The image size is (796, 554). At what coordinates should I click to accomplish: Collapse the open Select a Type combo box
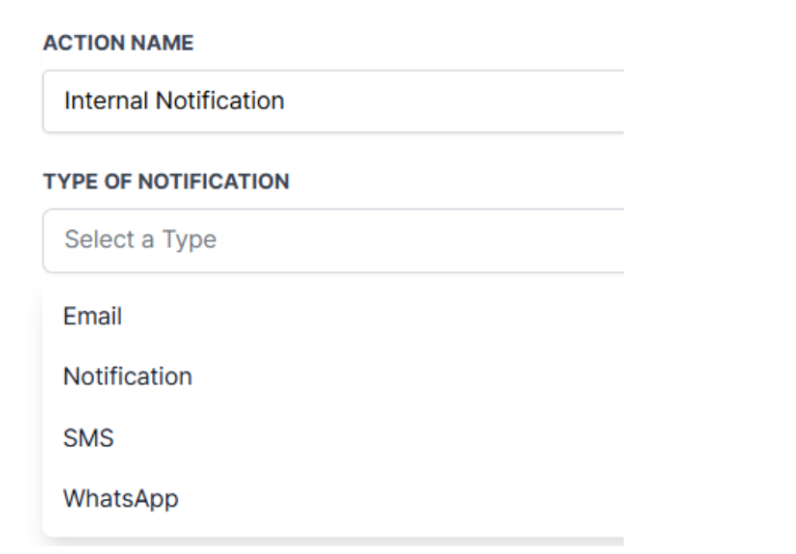332,240
